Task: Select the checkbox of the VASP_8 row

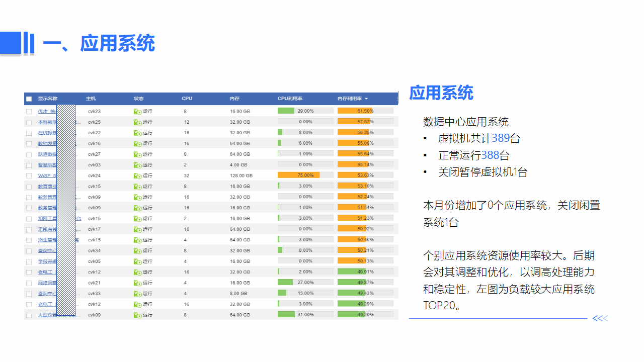Action: pos(29,176)
